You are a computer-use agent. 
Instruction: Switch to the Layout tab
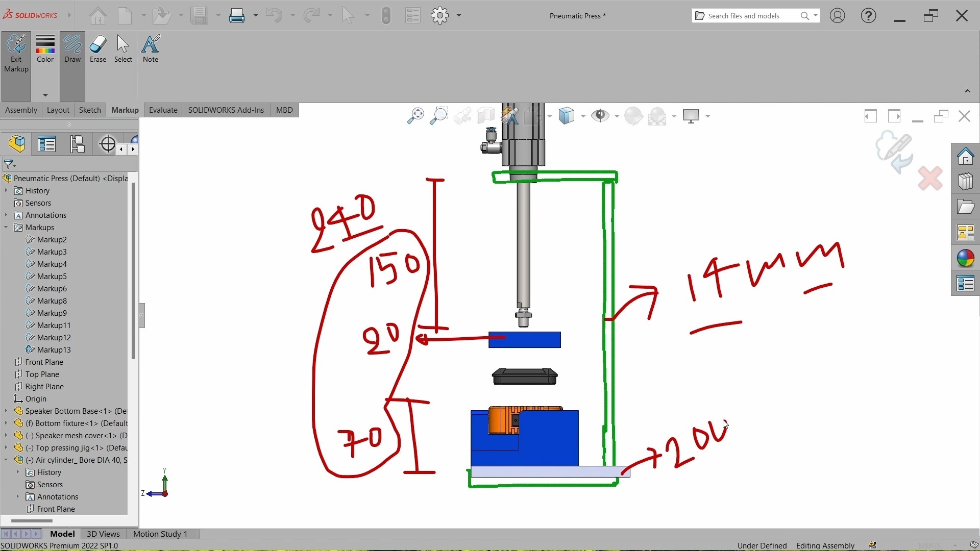(58, 110)
